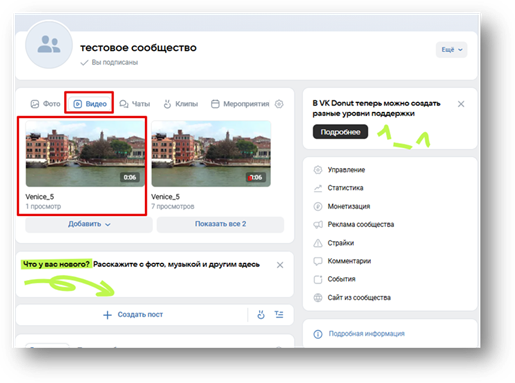515x383 pixels.
Task: Open Сайт из сообщества in the sidebar
Action: coord(359,298)
